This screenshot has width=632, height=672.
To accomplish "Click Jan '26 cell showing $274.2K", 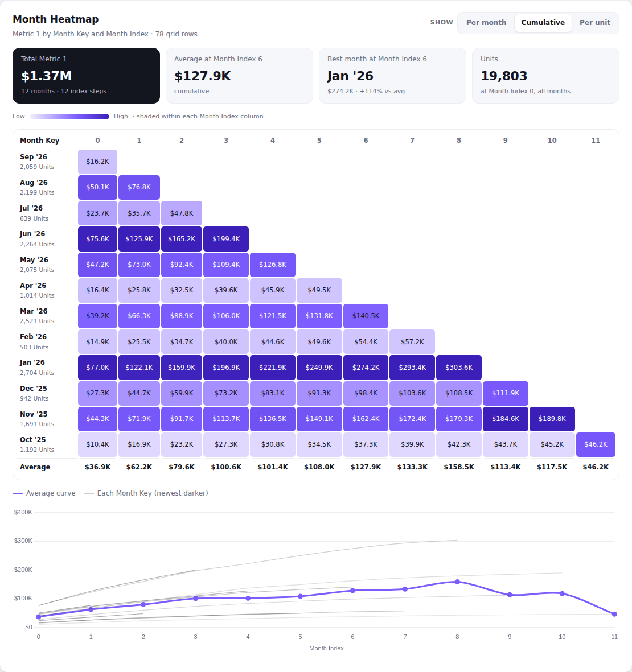I will [x=366, y=367].
